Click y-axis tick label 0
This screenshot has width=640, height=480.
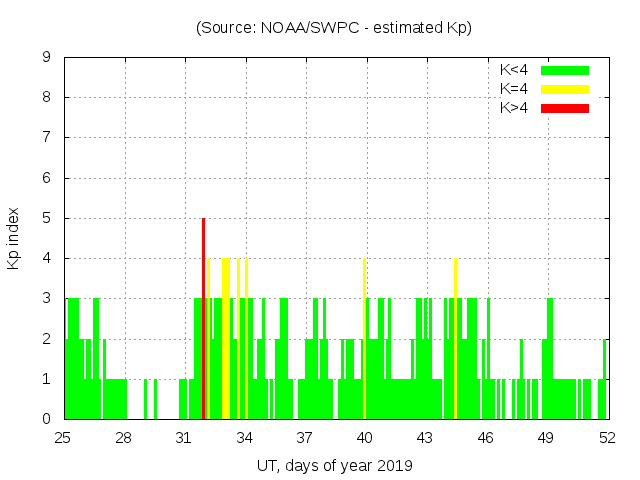coord(47,419)
